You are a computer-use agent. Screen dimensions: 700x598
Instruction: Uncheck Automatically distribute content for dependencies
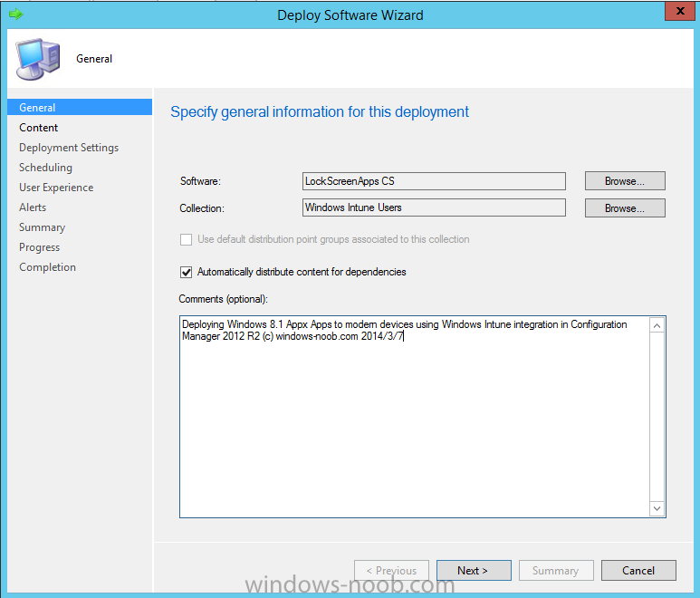click(187, 272)
